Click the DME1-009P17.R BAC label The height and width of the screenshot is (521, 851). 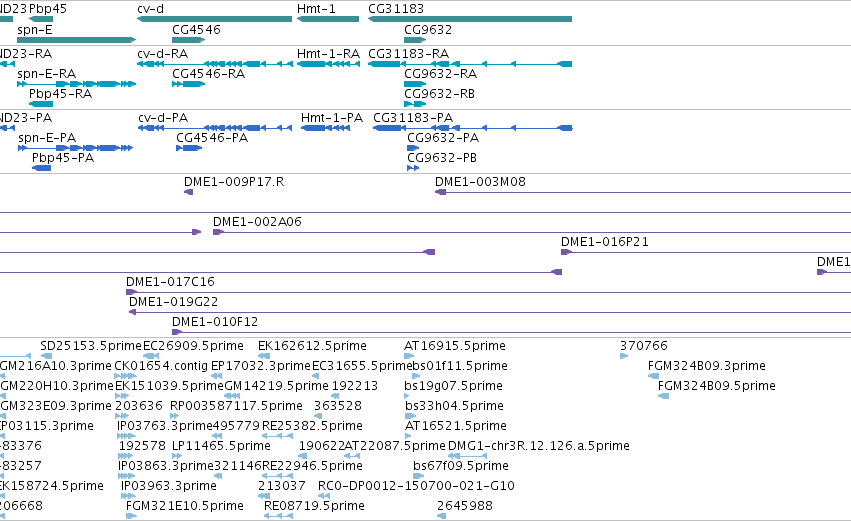[x=234, y=182]
